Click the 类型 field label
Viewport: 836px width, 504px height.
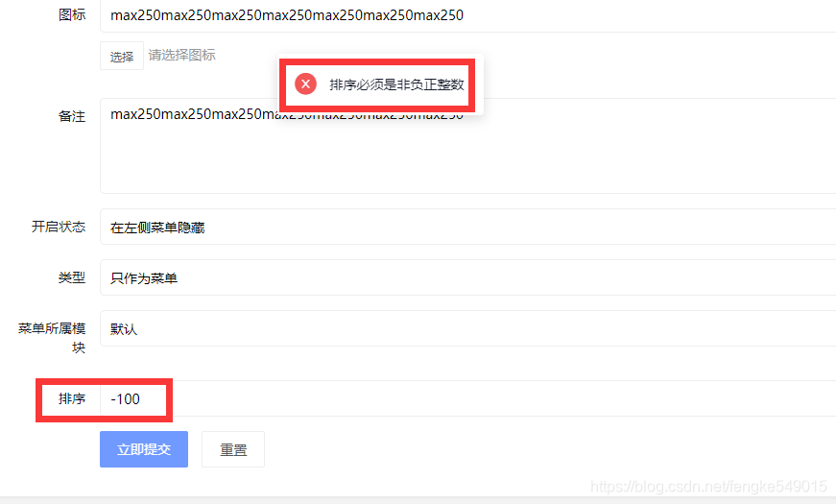72,277
